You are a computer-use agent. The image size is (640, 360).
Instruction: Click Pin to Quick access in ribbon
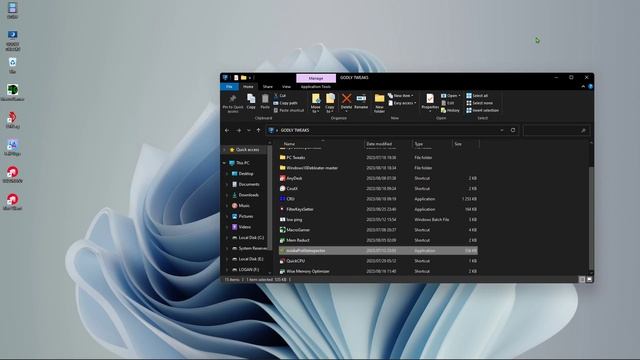coord(233,103)
